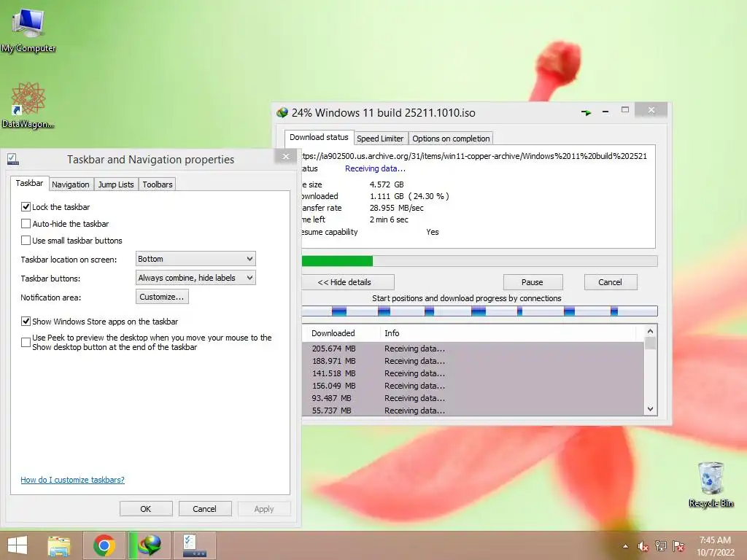747x560 pixels.
Task: Select Taskbar properties icon in taskbar
Action: point(195,545)
